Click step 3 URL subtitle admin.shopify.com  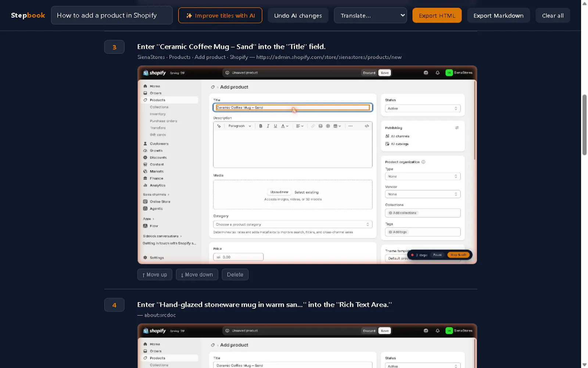(x=329, y=57)
